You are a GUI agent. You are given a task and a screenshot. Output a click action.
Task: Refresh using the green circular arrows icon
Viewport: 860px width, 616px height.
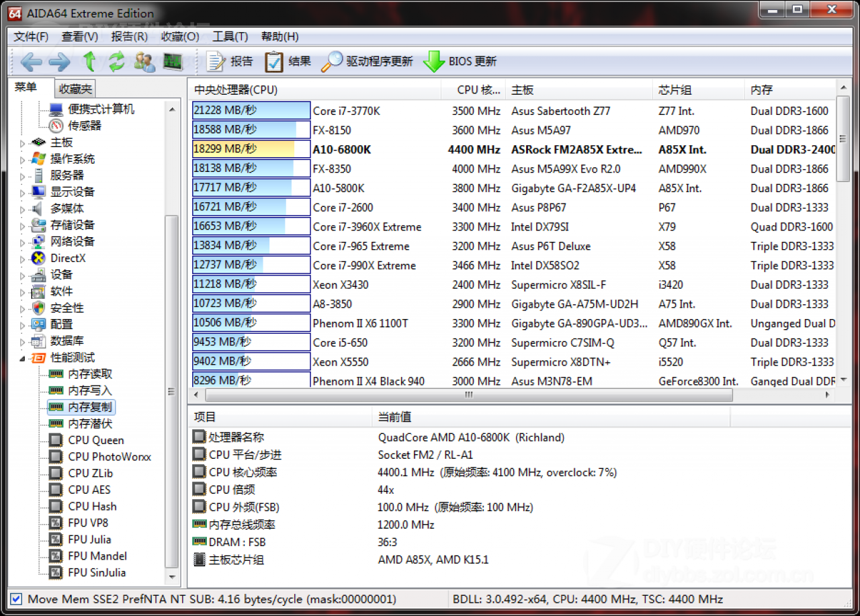click(x=117, y=62)
